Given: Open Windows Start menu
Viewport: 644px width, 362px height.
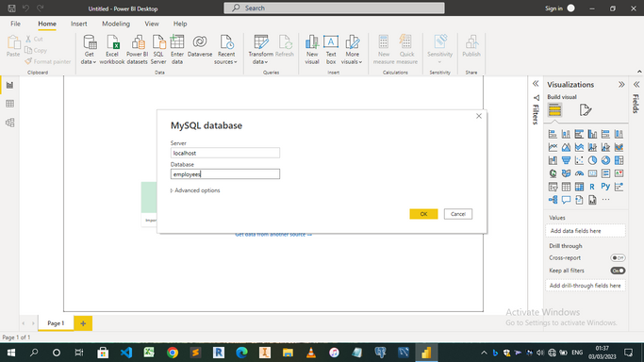Looking at the screenshot, I should click(x=11, y=353).
